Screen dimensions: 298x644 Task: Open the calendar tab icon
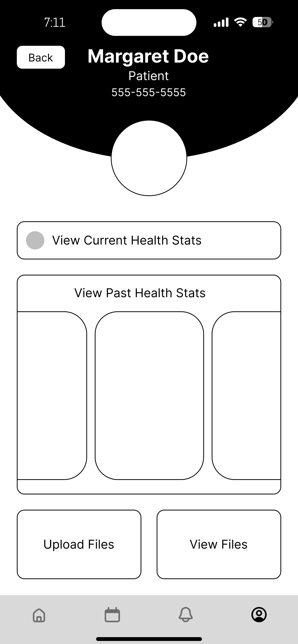(x=112, y=614)
